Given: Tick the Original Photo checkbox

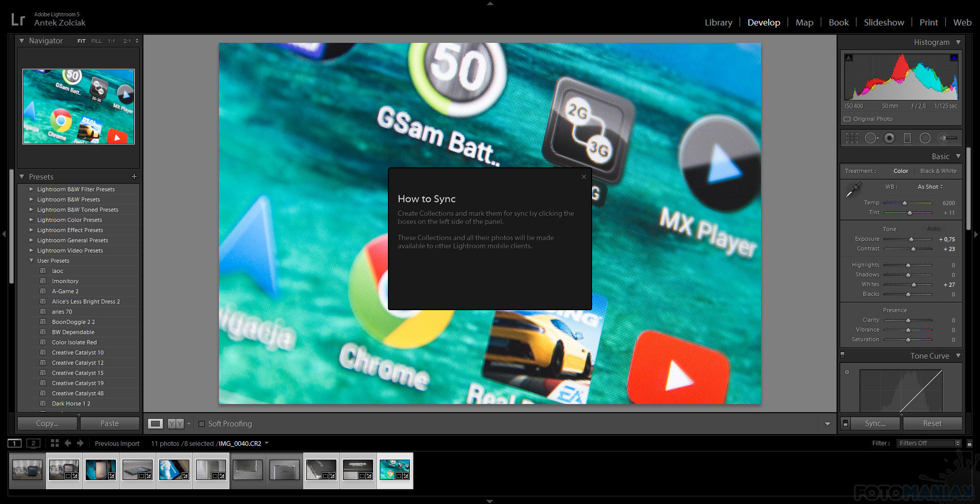Looking at the screenshot, I should pyautogui.click(x=847, y=119).
